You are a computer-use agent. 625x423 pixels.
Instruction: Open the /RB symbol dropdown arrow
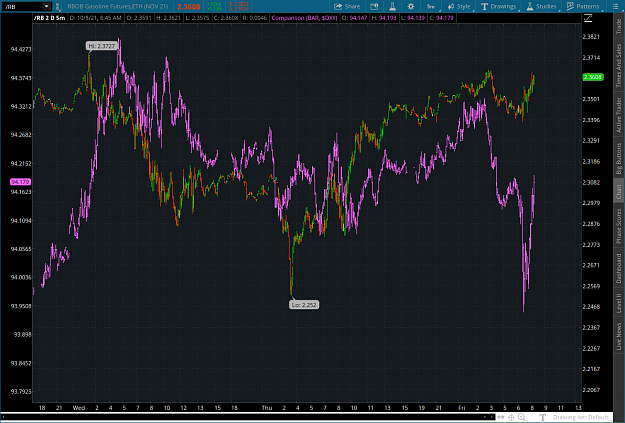pyautogui.click(x=47, y=6)
